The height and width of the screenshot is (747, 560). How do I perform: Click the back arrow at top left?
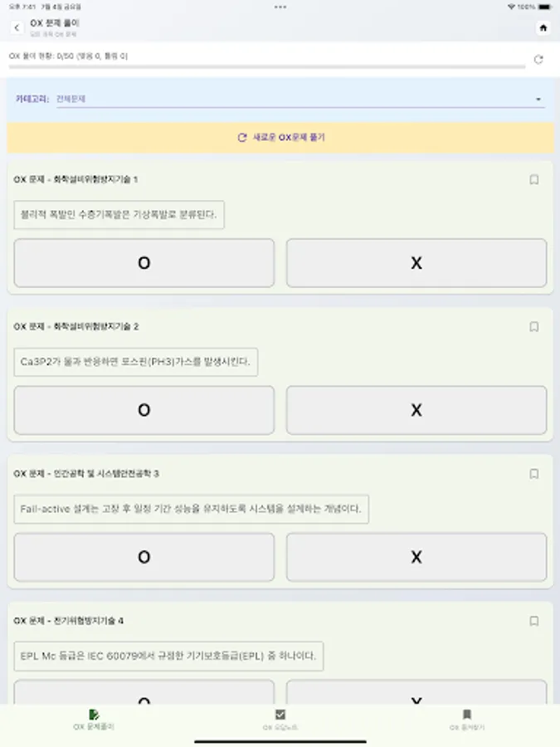pos(18,27)
